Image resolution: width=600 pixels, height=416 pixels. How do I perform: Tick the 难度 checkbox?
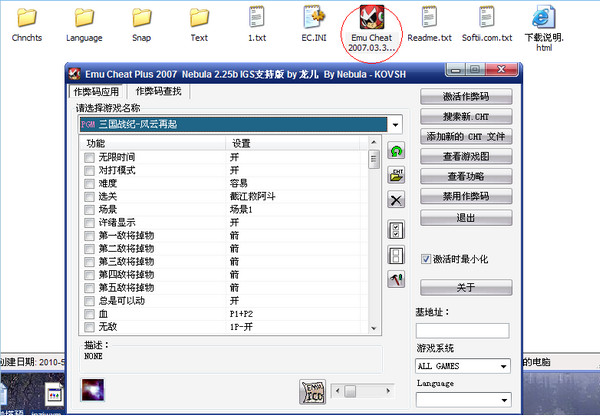[x=90, y=183]
